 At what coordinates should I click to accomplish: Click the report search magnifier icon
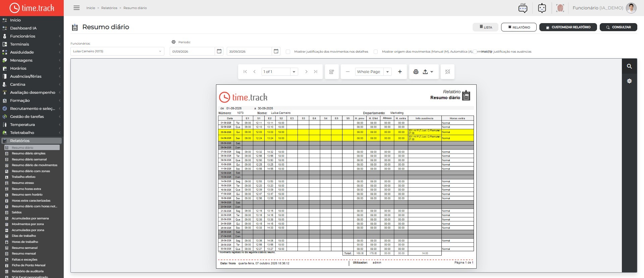tap(630, 66)
